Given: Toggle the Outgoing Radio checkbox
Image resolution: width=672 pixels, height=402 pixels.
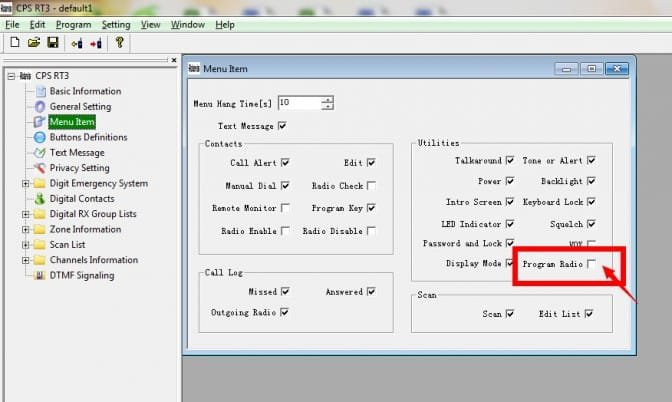Looking at the screenshot, I should pyautogui.click(x=284, y=312).
